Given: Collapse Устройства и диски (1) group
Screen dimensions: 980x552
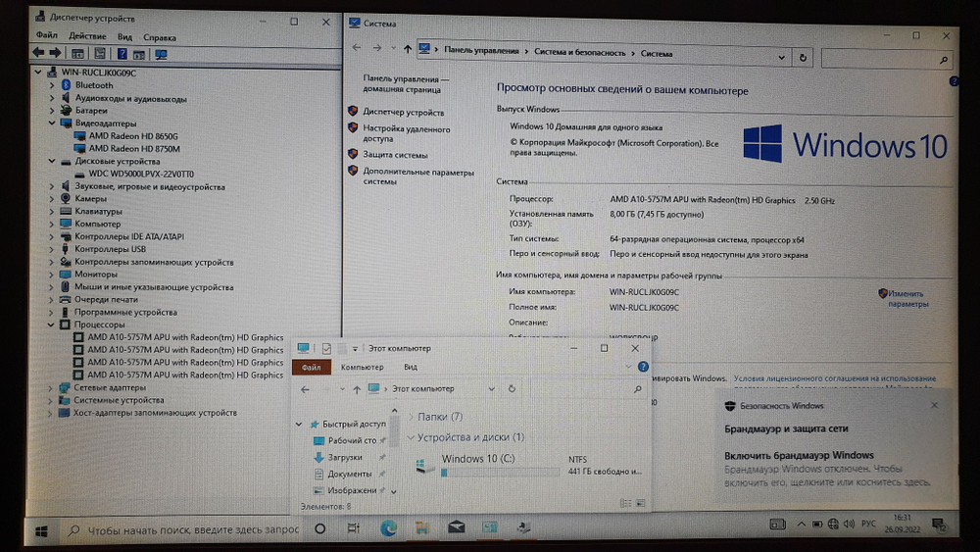Looking at the screenshot, I should 411,437.
